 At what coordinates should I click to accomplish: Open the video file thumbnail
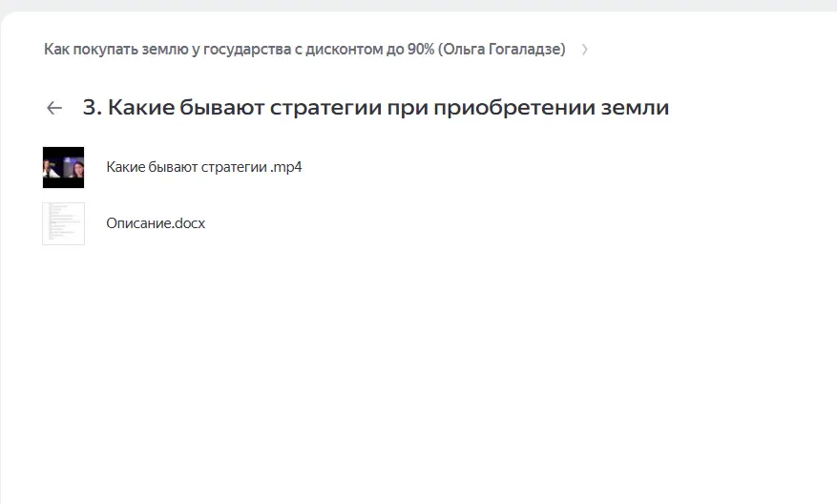pyautogui.click(x=63, y=167)
